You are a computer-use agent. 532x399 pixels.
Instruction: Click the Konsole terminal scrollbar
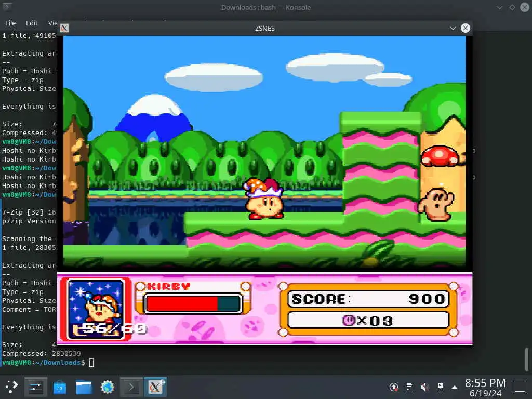[527, 360]
